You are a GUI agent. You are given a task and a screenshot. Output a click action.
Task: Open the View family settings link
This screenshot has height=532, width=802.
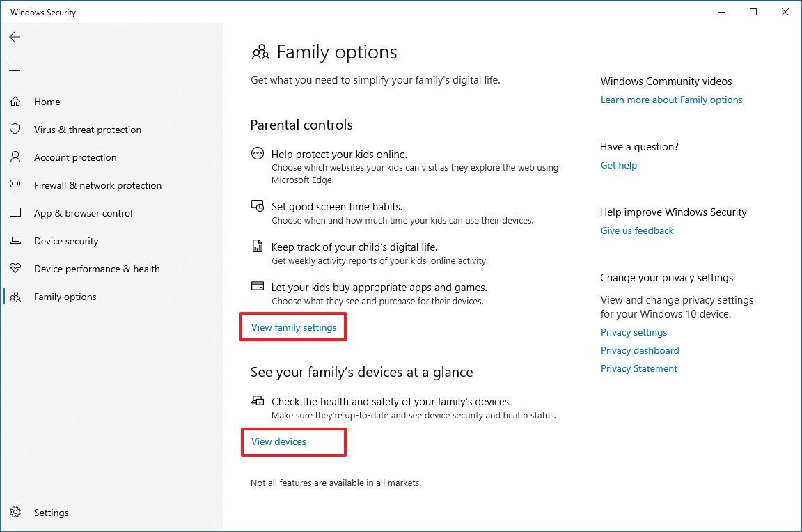294,327
